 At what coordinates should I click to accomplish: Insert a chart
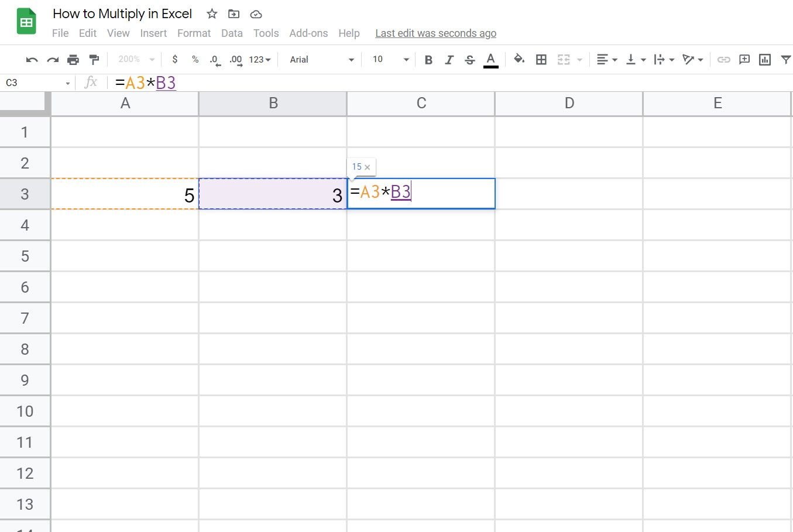764,59
